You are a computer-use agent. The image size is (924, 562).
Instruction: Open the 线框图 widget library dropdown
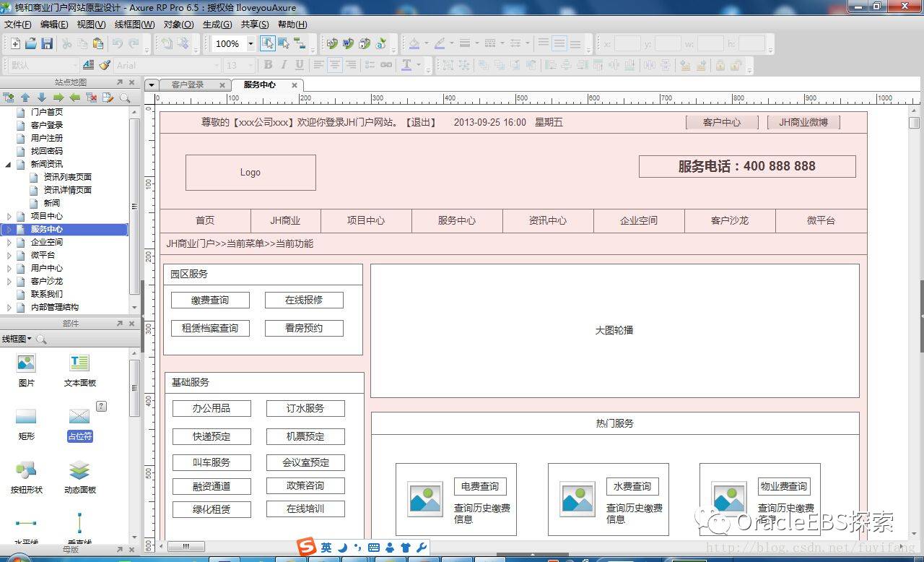(x=17, y=339)
